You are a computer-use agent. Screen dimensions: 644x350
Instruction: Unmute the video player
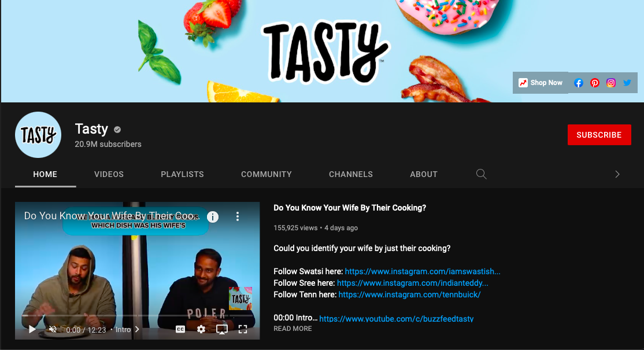coord(53,329)
